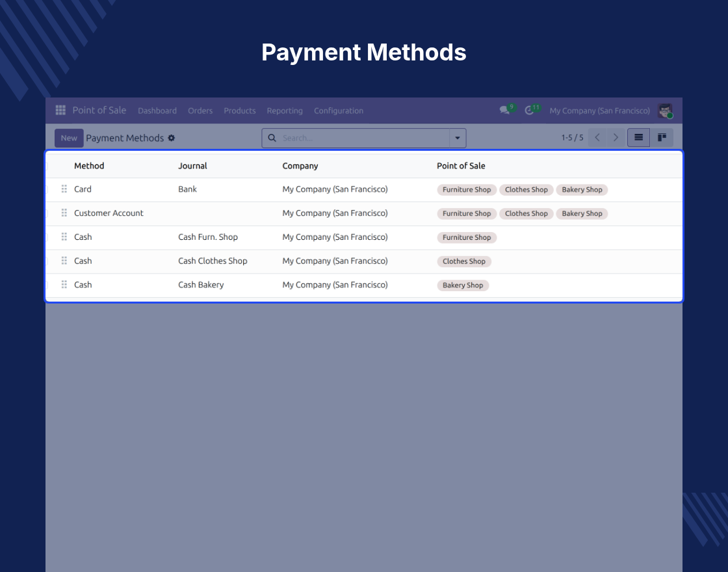Image resolution: width=728 pixels, height=572 pixels.
Task: Click Bakery Shop tag in Customer Account row
Action: (582, 214)
